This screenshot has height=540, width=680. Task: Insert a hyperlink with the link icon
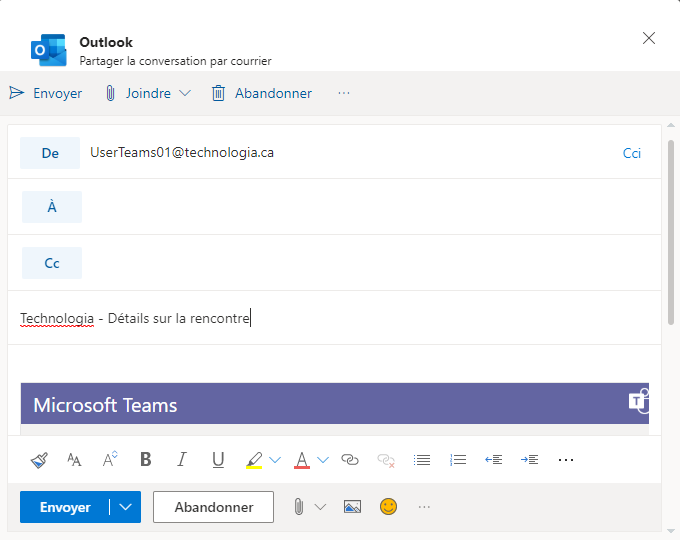point(350,459)
